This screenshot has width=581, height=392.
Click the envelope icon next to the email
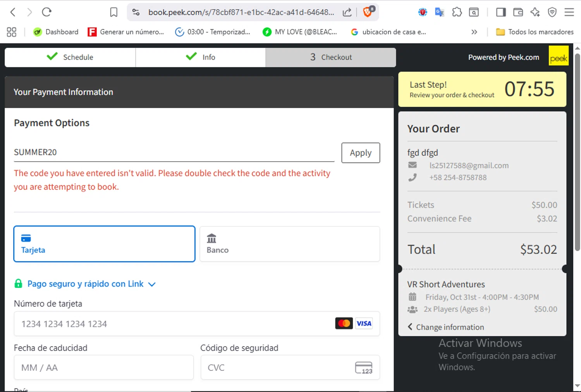[x=413, y=165]
